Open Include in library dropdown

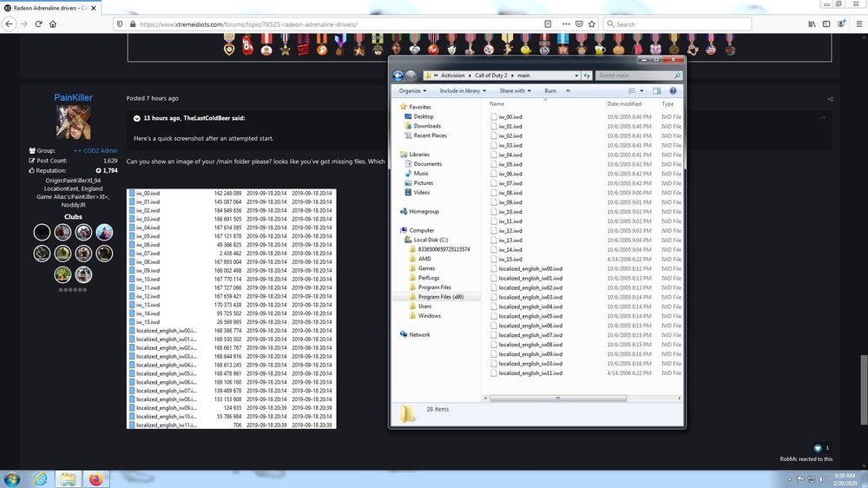[x=463, y=91]
